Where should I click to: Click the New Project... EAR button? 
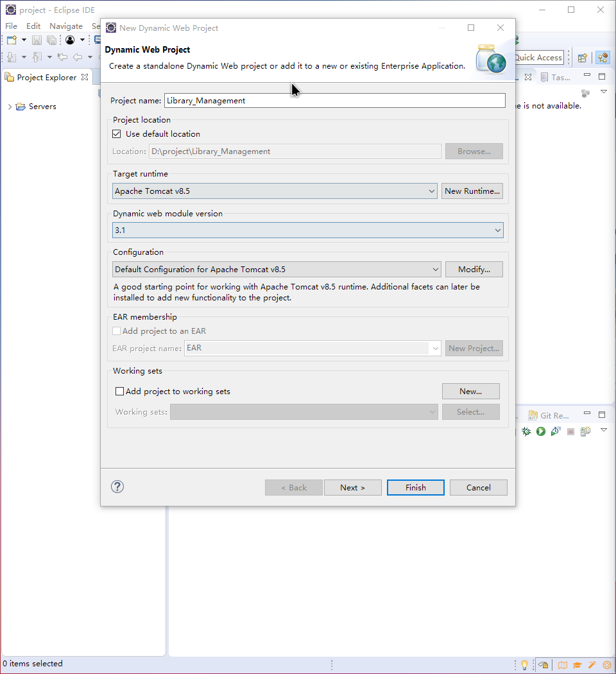(474, 348)
